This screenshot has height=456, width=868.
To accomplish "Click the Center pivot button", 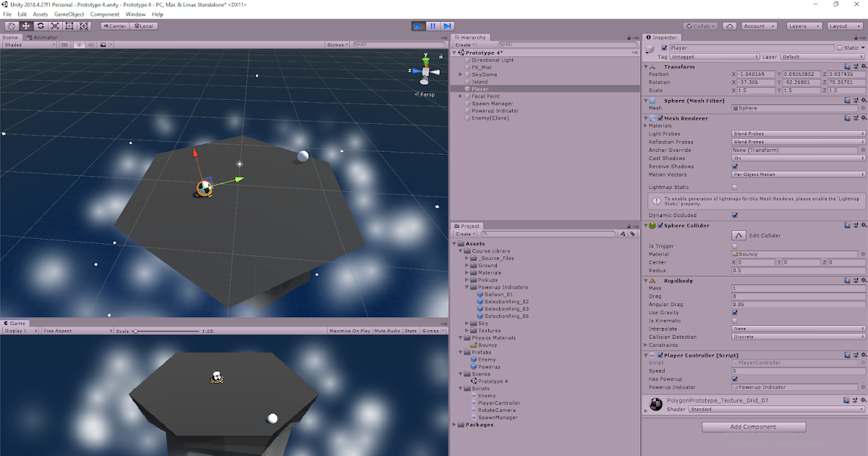I will (x=114, y=25).
